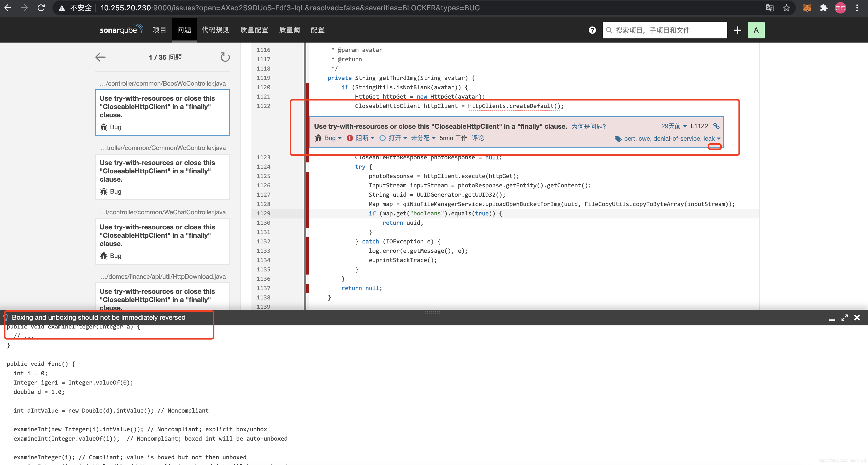Open the 配置 (Administration) tab
The width and height of the screenshot is (868, 465).
pos(317,30)
